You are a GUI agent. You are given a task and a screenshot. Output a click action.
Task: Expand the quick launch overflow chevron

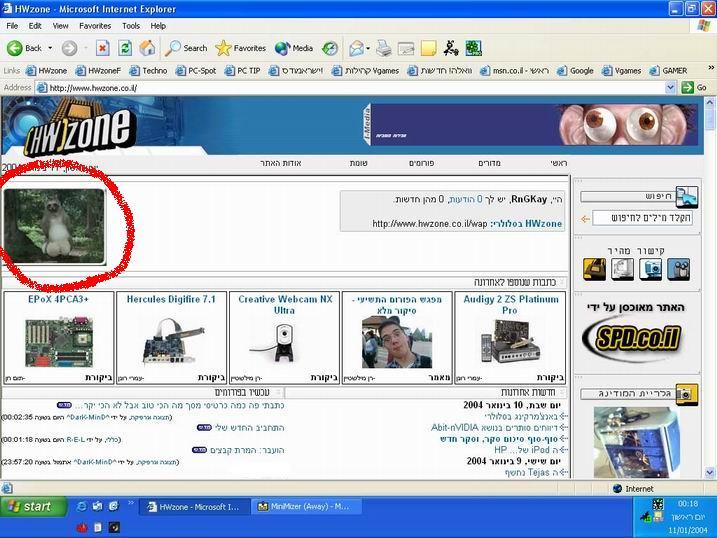pos(131,503)
